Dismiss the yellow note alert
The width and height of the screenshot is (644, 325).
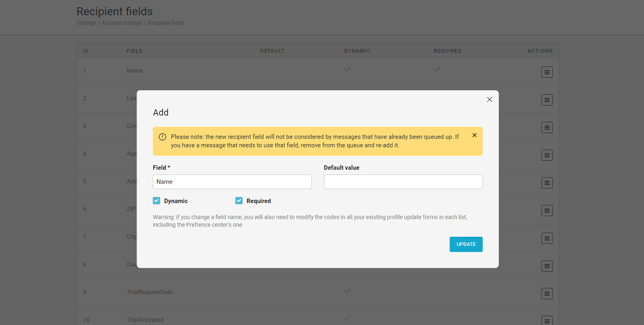coord(475,135)
